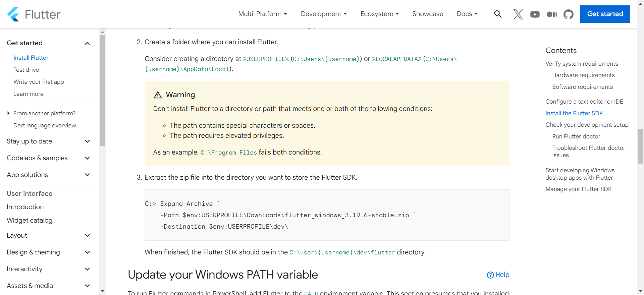
Task: Click the blue Get started button
Action: click(605, 14)
